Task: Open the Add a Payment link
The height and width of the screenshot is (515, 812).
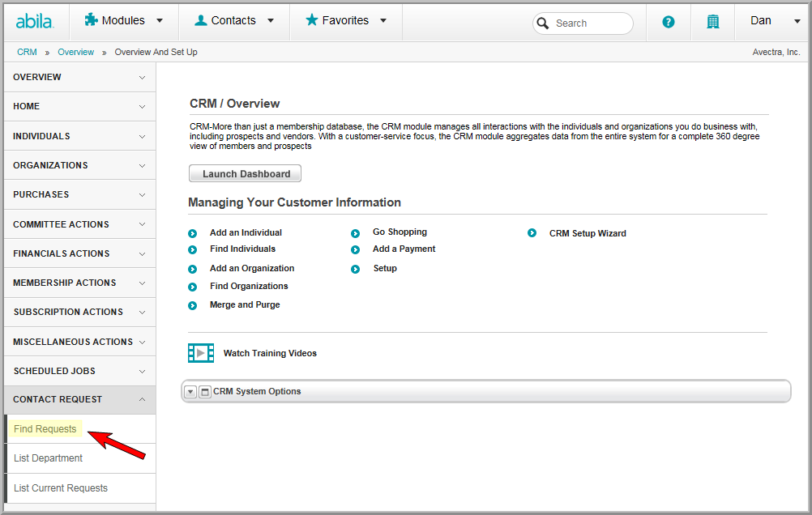Action: click(x=404, y=249)
